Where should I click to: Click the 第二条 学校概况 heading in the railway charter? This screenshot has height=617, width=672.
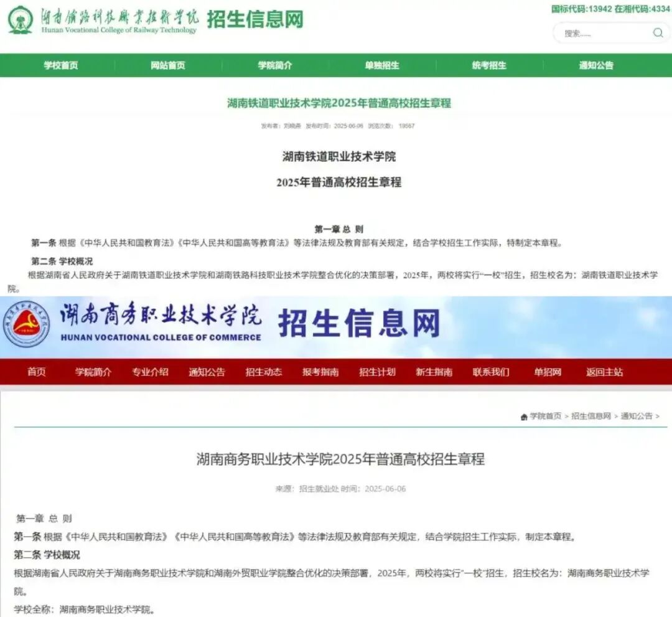pyautogui.click(x=62, y=261)
